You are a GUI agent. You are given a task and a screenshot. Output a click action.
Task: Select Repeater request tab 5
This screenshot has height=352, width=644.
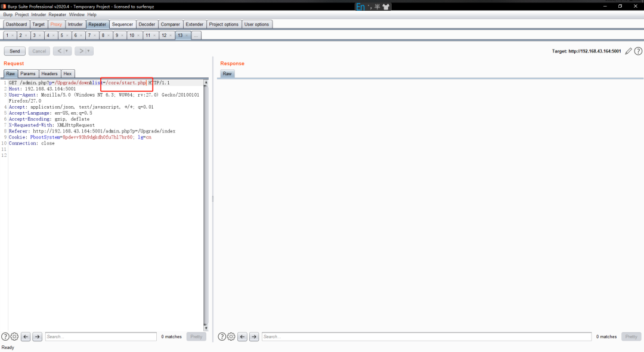pos(61,35)
